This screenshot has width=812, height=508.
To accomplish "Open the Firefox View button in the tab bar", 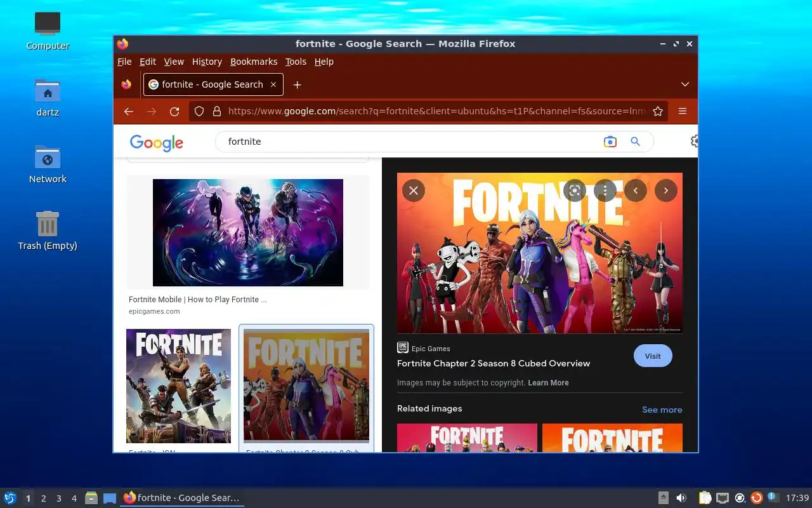I will click(126, 84).
